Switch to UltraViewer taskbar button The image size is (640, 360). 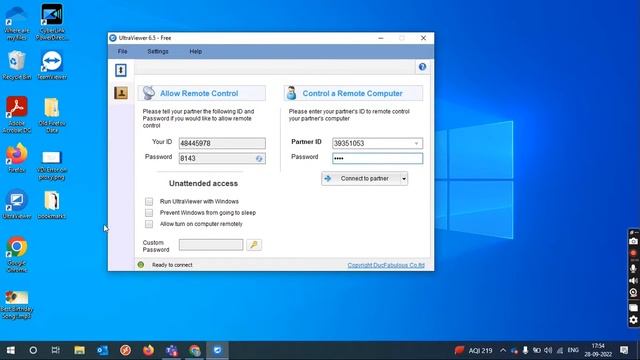218,350
